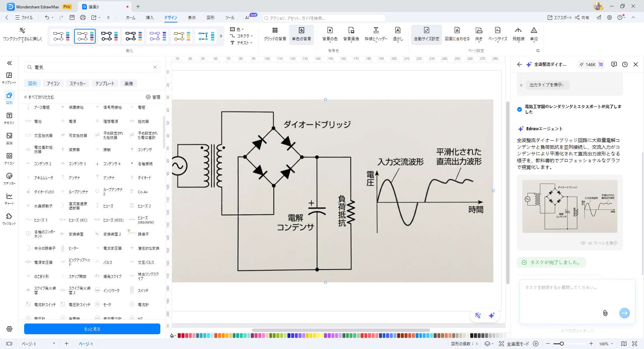
Task: Open the ウィジェット panel icon
Action: (9, 219)
